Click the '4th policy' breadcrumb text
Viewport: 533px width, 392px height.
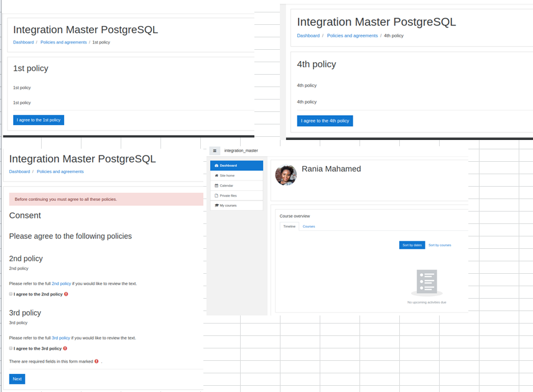tap(394, 35)
